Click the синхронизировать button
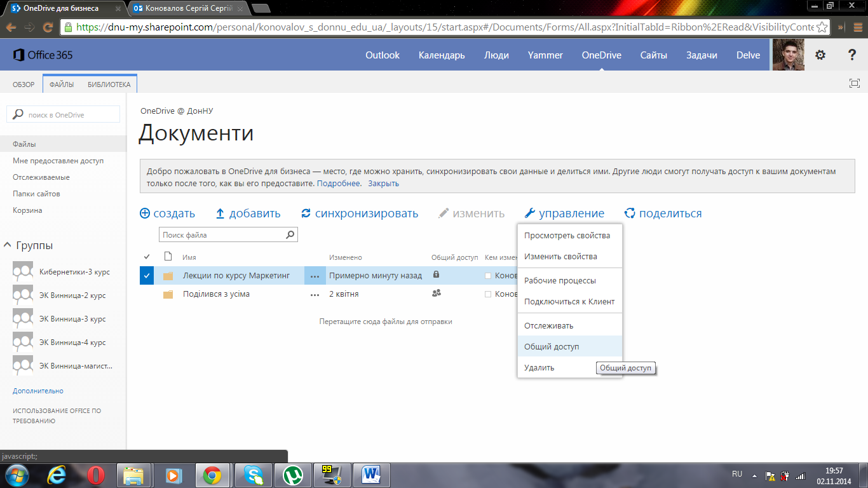 360,213
